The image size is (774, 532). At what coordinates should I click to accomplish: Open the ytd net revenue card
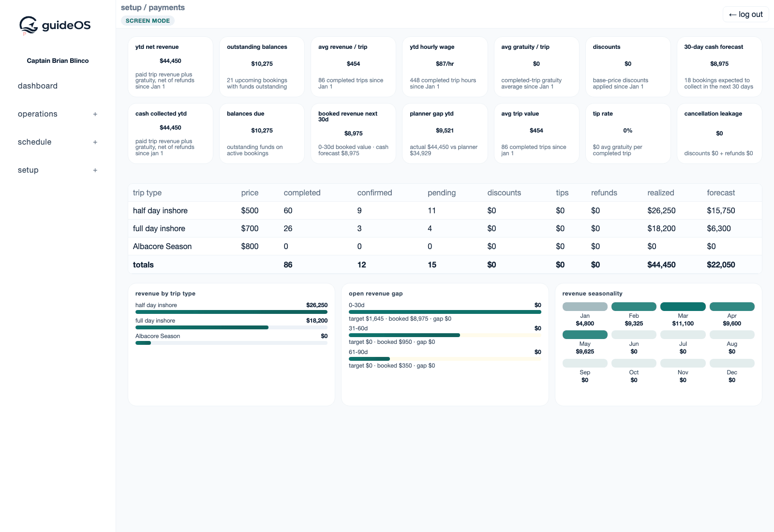coord(170,67)
